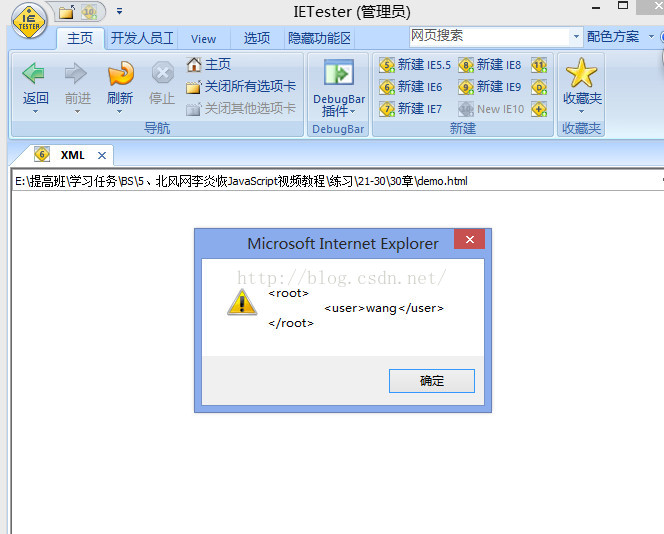Image resolution: width=664 pixels, height=534 pixels.
Task: Open the 配色方案 color scheme dropdown
Action: tap(620, 36)
